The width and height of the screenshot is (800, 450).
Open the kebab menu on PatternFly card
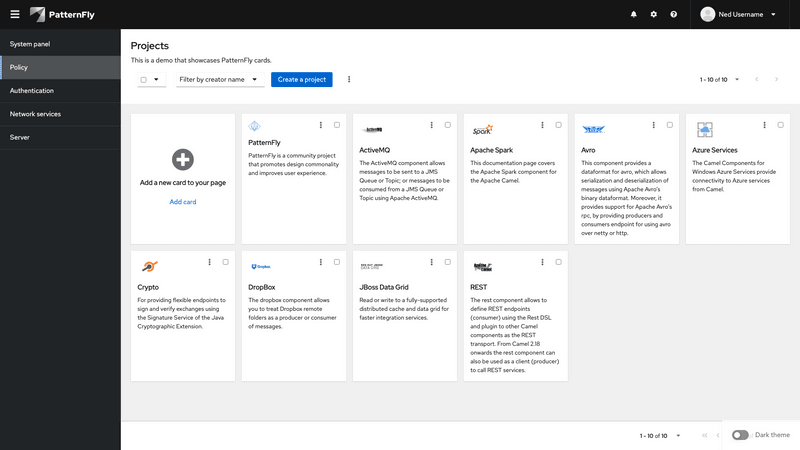320,125
